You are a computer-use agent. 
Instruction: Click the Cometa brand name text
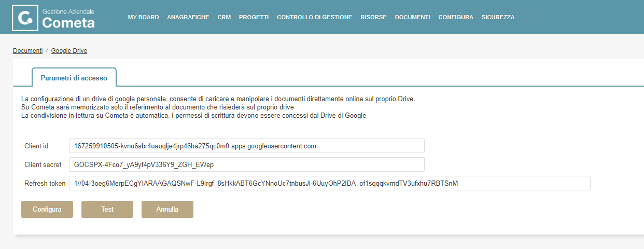68,22
